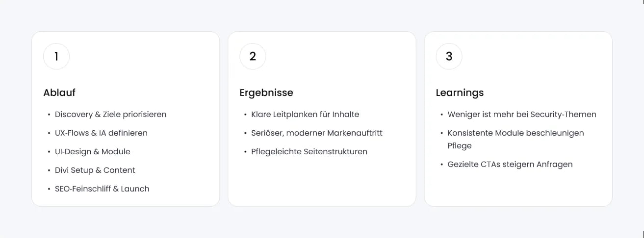The image size is (644, 238).
Task: Click the UI-Design & Module item
Action: click(x=92, y=152)
